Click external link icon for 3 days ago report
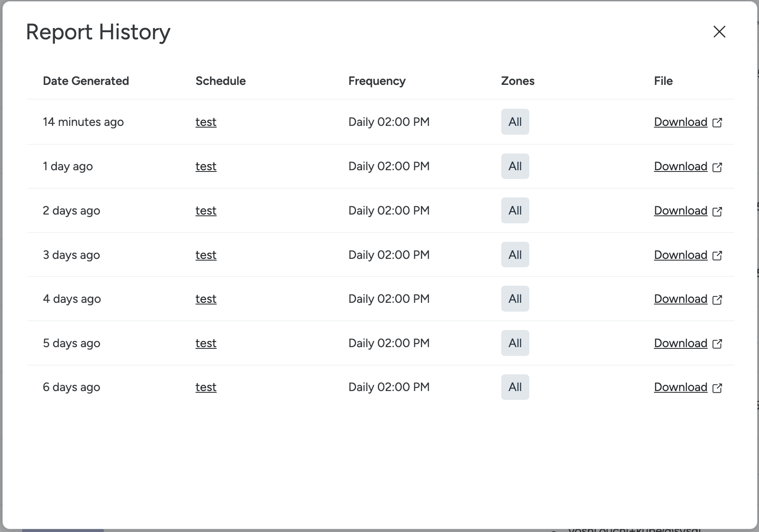This screenshot has width=759, height=532. tap(717, 256)
